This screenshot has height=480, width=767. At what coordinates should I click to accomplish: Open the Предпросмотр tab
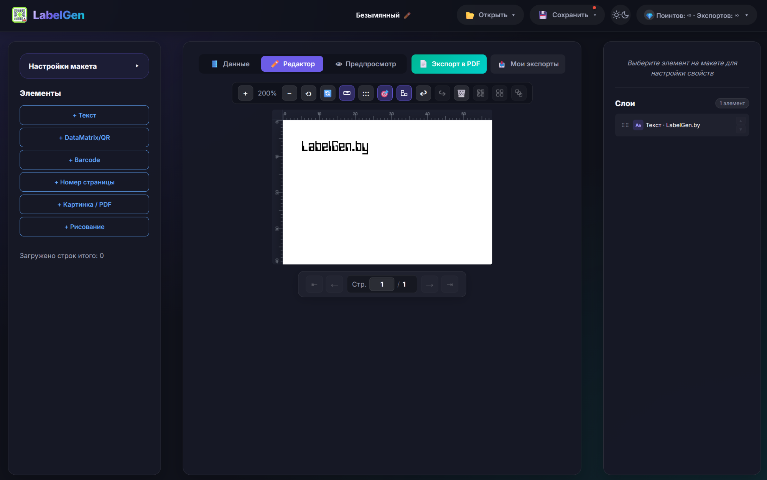[366, 64]
